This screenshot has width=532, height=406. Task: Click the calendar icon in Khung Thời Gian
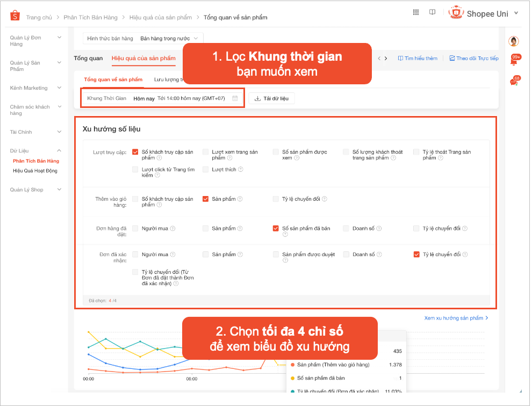pyautogui.click(x=235, y=98)
